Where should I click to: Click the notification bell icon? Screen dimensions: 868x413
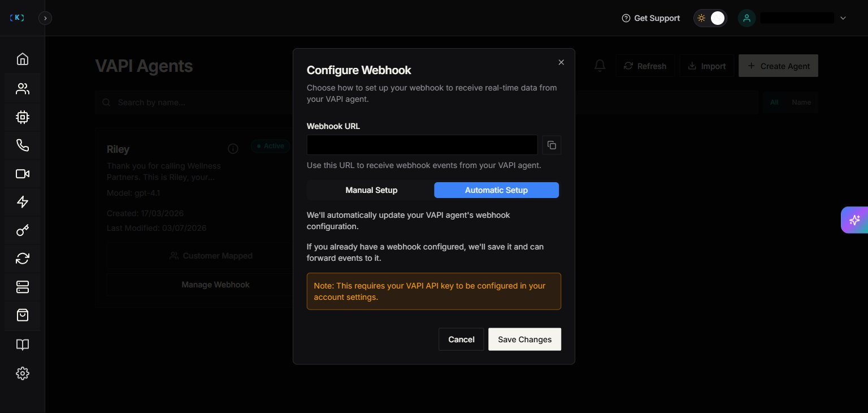coord(600,66)
